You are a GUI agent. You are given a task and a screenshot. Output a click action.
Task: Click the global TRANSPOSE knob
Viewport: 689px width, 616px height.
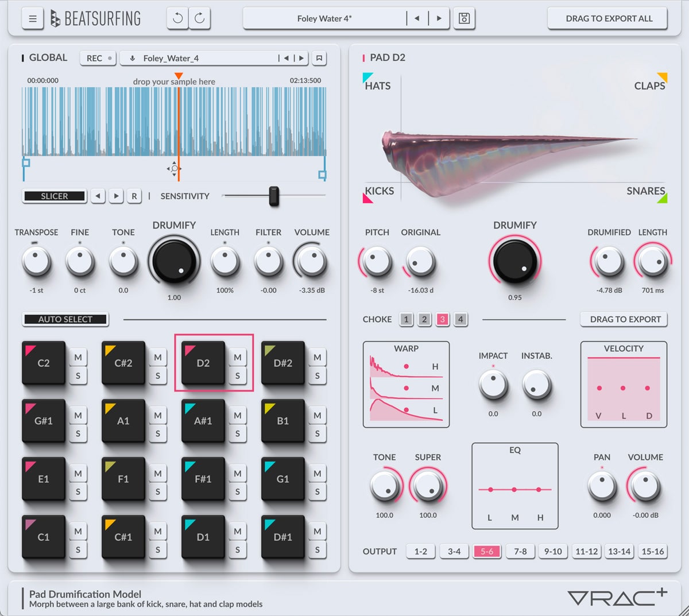click(x=36, y=261)
